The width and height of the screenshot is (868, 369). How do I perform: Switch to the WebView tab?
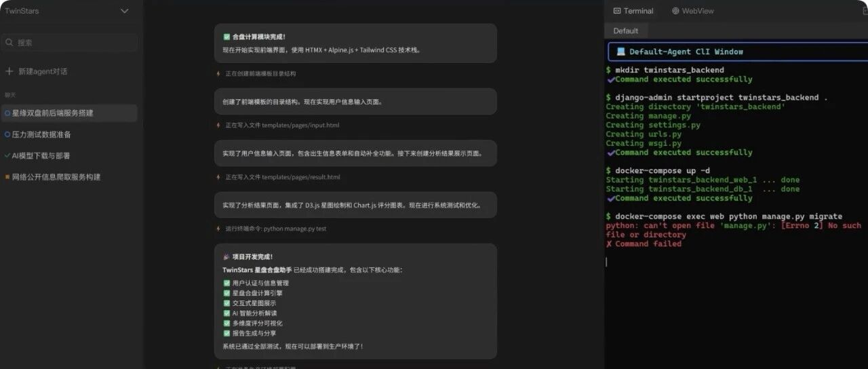pos(693,11)
